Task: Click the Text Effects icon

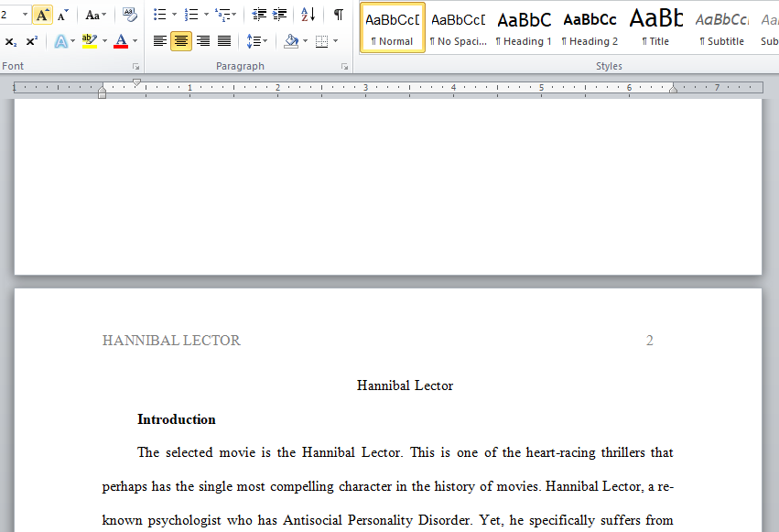Action: coord(60,41)
